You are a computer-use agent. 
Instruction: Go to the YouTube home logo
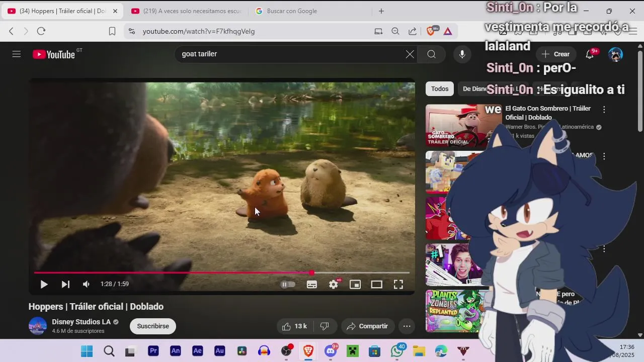coord(54,54)
